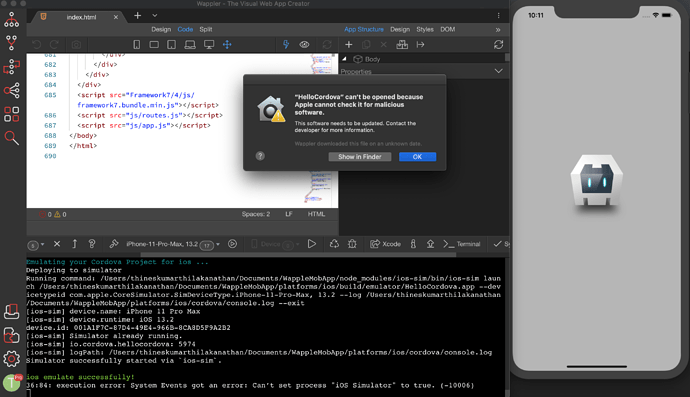Open the settings gear in left sidebar
Viewport: 690px width, 397px height.
(11, 359)
